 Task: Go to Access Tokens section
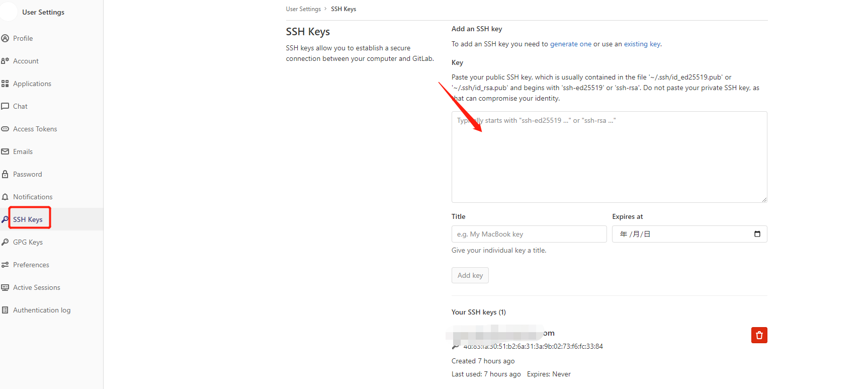[x=35, y=129]
